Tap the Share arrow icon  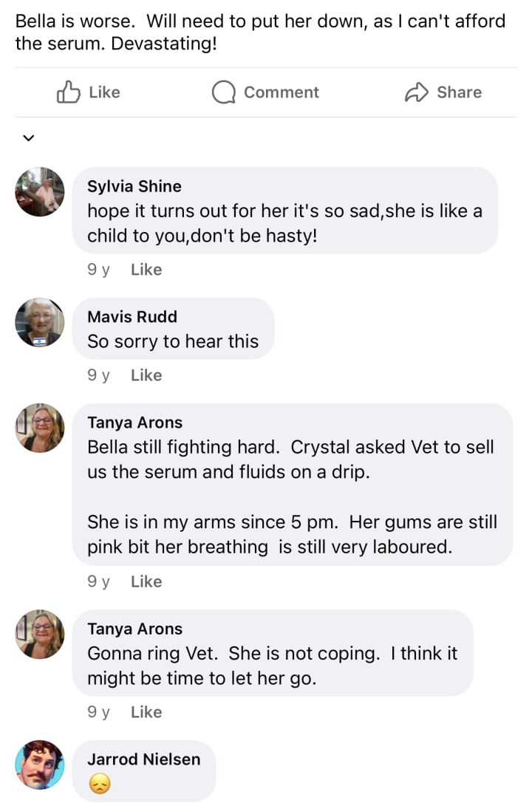[417, 92]
